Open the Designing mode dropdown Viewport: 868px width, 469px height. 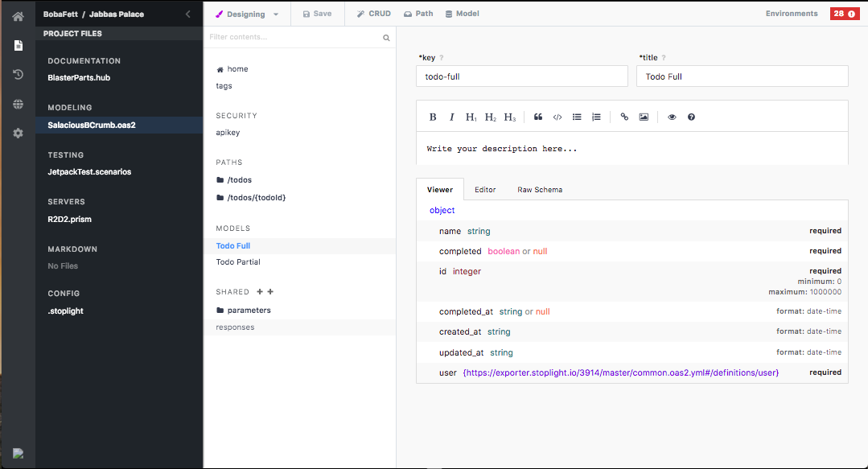(248, 14)
